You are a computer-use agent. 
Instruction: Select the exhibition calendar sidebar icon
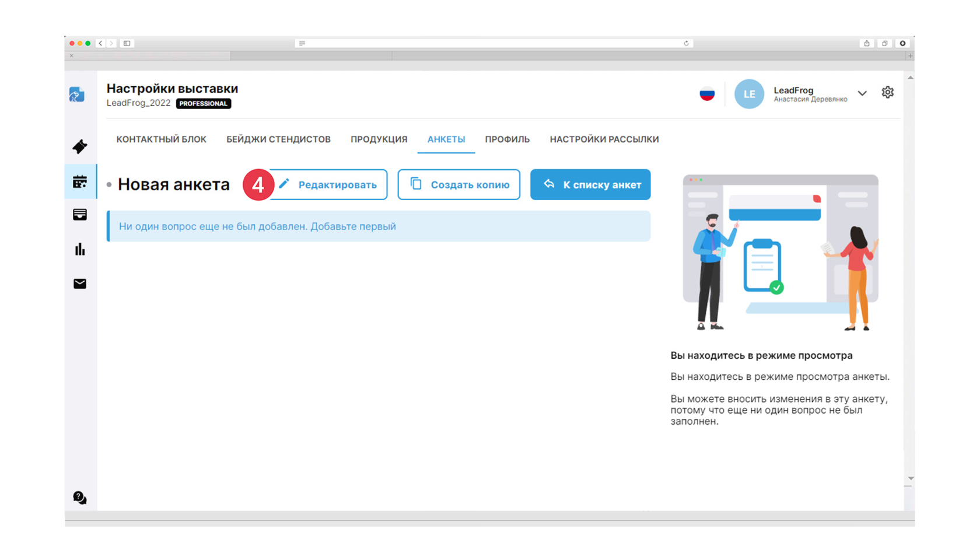pos(80,181)
